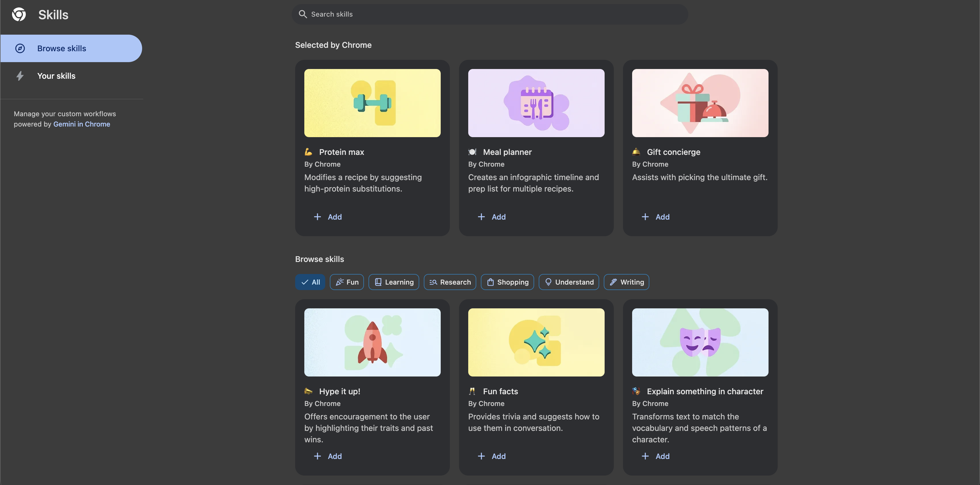Open the Meal planner calendar thumbnail

pos(536,103)
